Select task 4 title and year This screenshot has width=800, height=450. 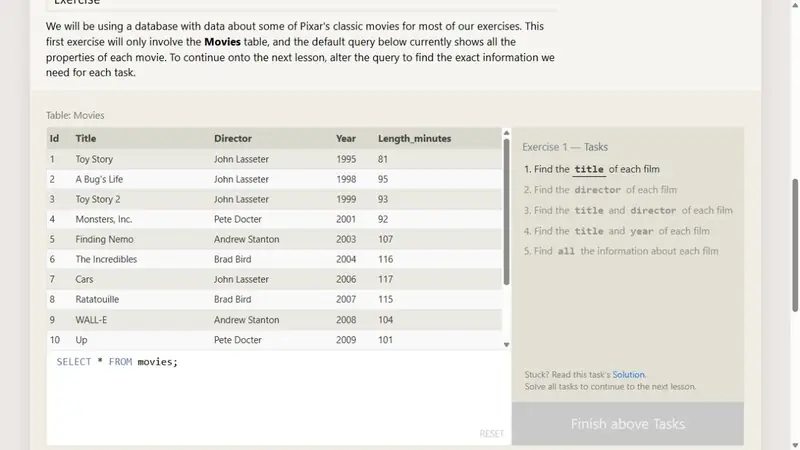pos(617,231)
